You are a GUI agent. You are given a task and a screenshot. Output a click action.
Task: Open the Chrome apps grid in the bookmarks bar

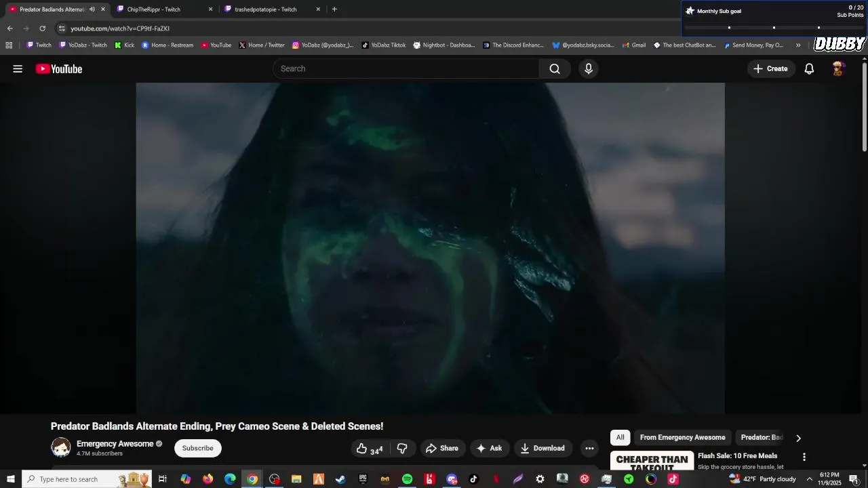(x=9, y=45)
